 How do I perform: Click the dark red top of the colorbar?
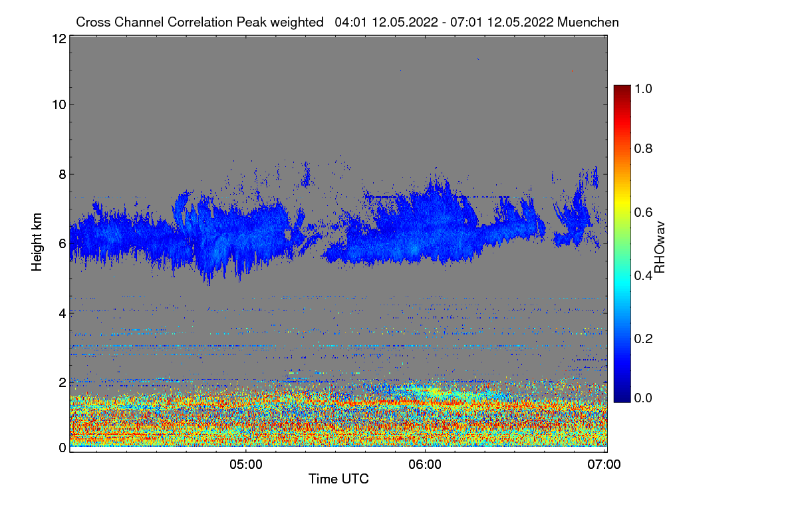point(622,90)
